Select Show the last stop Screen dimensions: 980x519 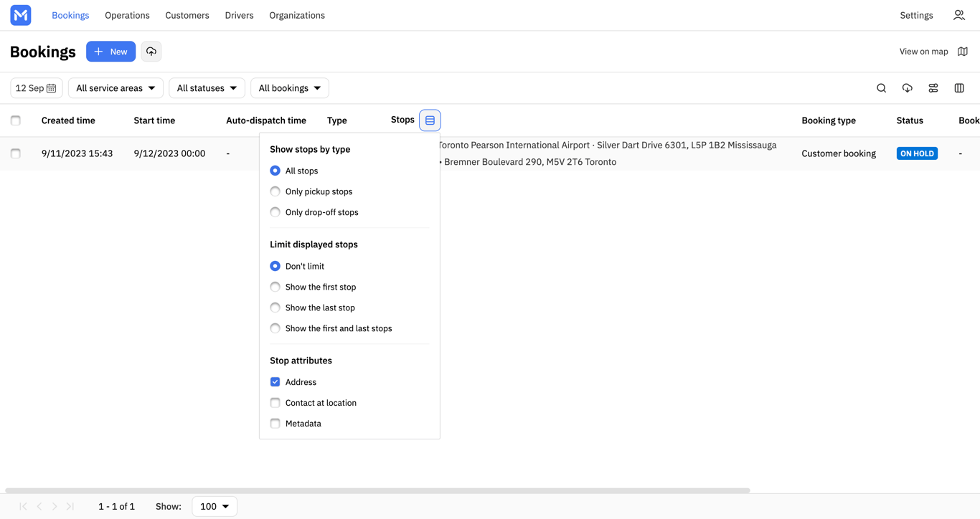pyautogui.click(x=275, y=308)
